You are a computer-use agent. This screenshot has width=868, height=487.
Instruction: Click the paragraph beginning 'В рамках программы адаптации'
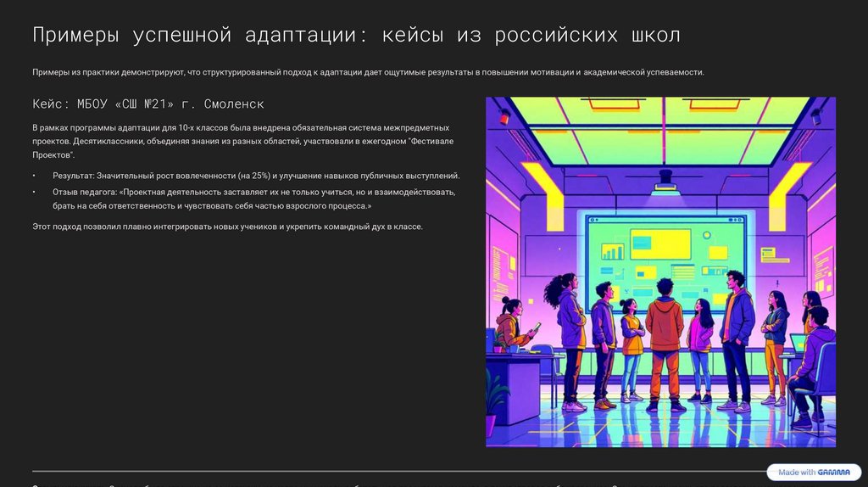point(243,142)
